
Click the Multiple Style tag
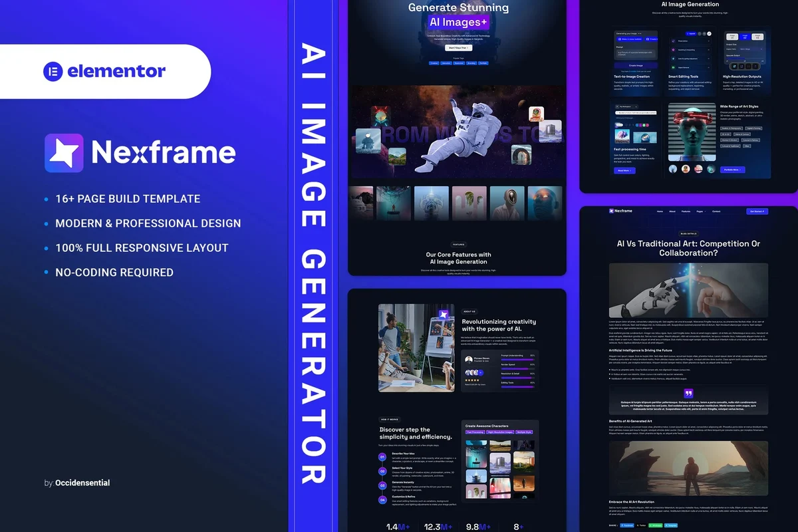[x=524, y=432]
